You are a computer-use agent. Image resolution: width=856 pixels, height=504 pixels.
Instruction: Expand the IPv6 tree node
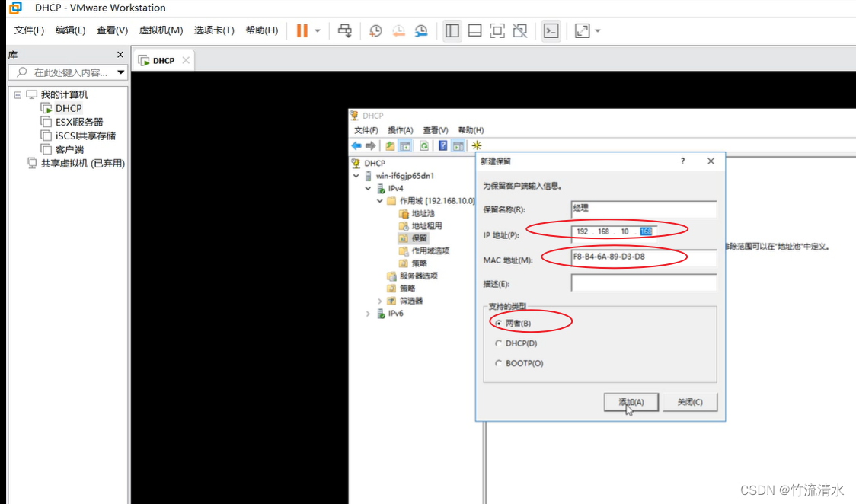(x=368, y=314)
